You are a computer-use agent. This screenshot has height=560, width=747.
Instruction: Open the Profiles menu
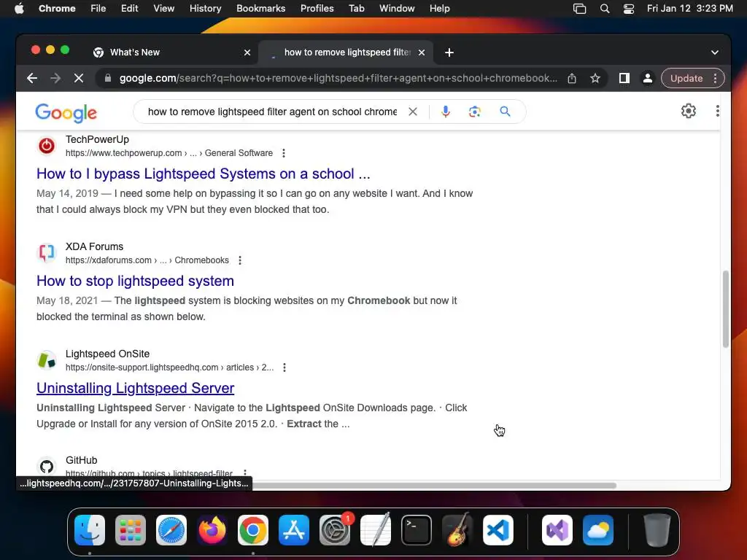[x=317, y=9]
